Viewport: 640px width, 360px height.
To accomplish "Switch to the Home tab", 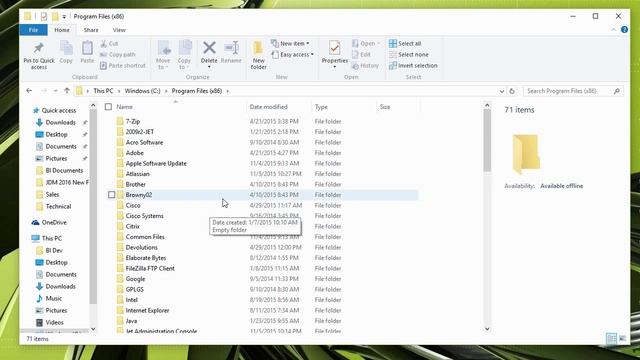I will point(62,30).
